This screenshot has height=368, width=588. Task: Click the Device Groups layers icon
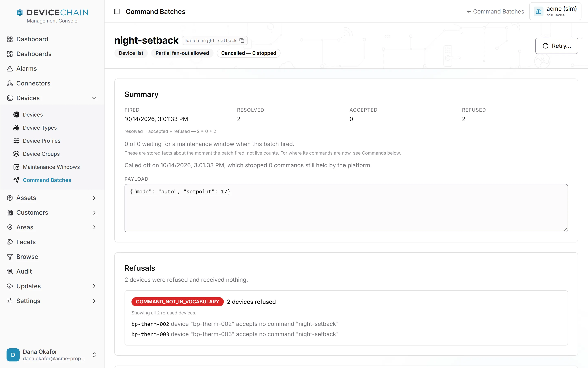coord(16,154)
